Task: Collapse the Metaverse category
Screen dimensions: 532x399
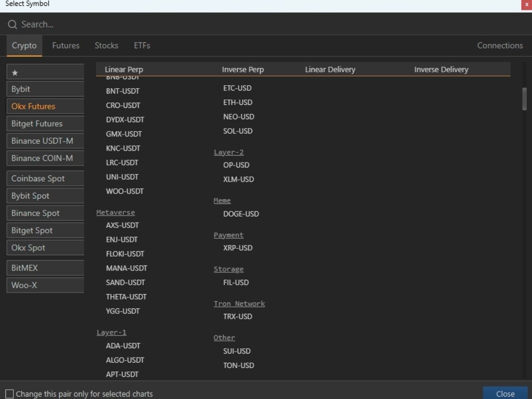Action: 115,212
